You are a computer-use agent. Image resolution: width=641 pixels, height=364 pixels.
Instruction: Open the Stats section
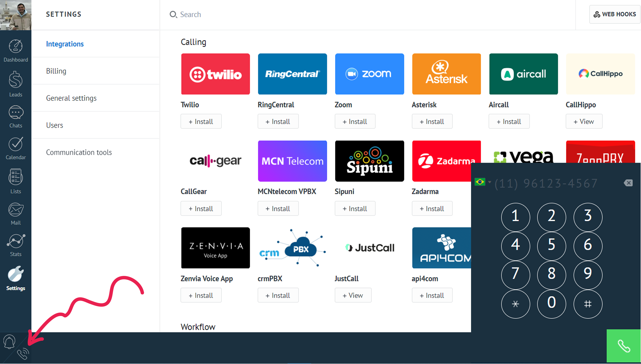coord(16,245)
